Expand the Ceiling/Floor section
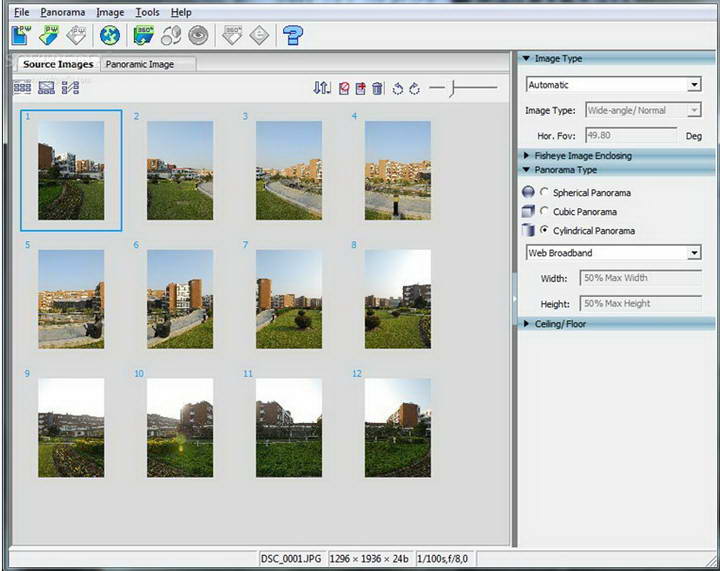 (x=561, y=324)
